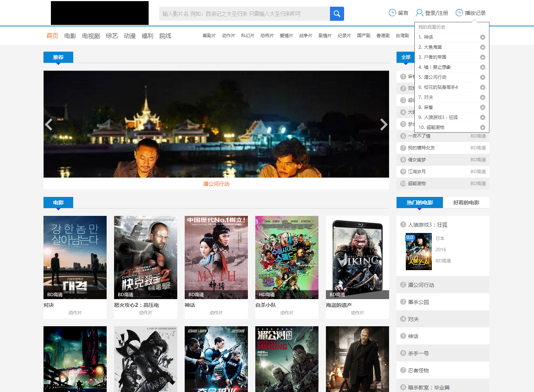Open 人狼游戏3 poster in hot list
This screenshot has height=392, width=534.
(419, 252)
